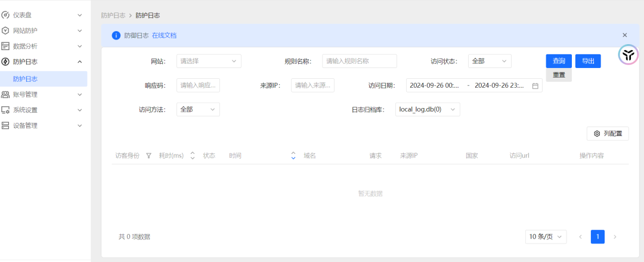Open the 网站 select dropdown
The height and width of the screenshot is (262, 644).
coord(209,61)
